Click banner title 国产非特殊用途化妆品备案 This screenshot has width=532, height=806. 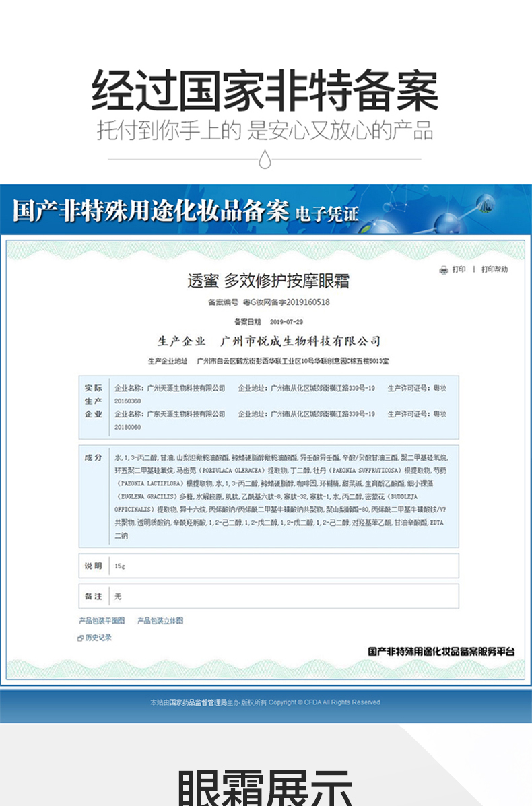click(151, 210)
